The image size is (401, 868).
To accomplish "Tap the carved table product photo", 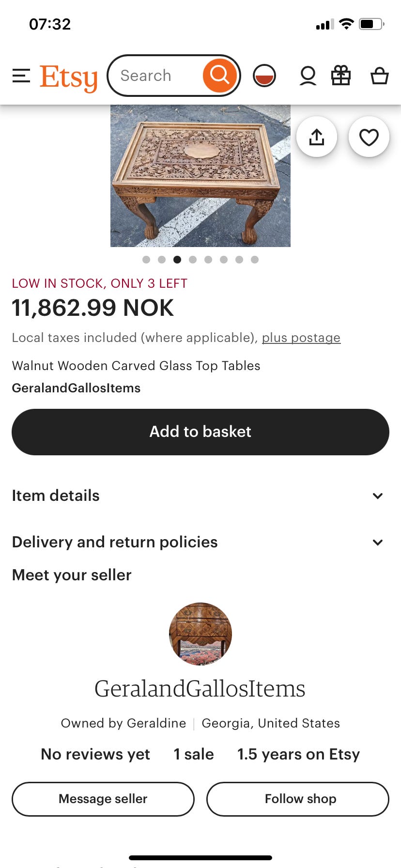I will (x=200, y=176).
